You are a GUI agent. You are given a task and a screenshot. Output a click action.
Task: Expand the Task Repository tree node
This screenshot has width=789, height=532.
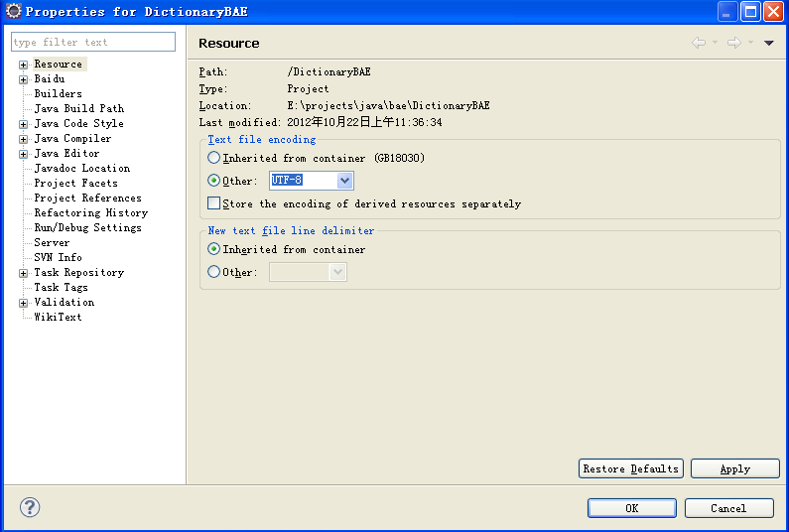tap(23, 273)
